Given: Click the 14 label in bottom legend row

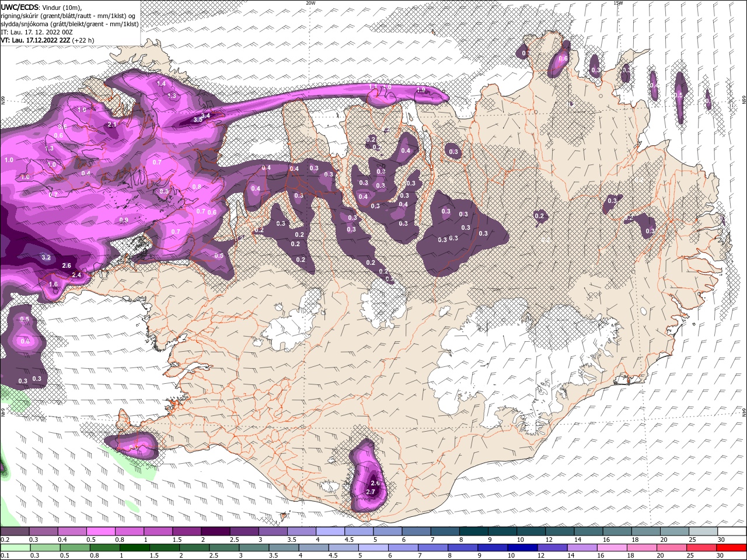Looking at the screenshot, I should point(570,555).
